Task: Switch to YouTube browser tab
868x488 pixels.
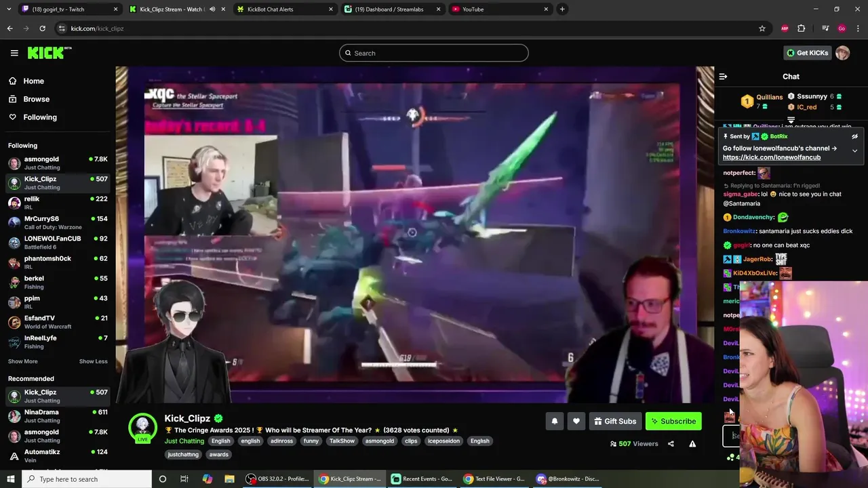Action: [500, 9]
